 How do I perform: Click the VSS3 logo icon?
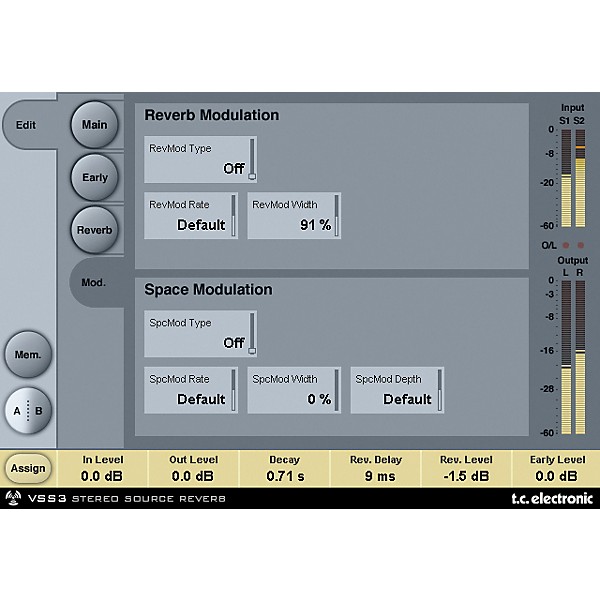[13, 498]
